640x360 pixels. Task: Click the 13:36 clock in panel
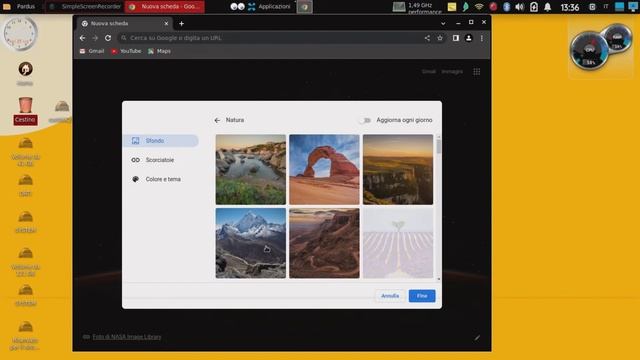pyautogui.click(x=570, y=7)
